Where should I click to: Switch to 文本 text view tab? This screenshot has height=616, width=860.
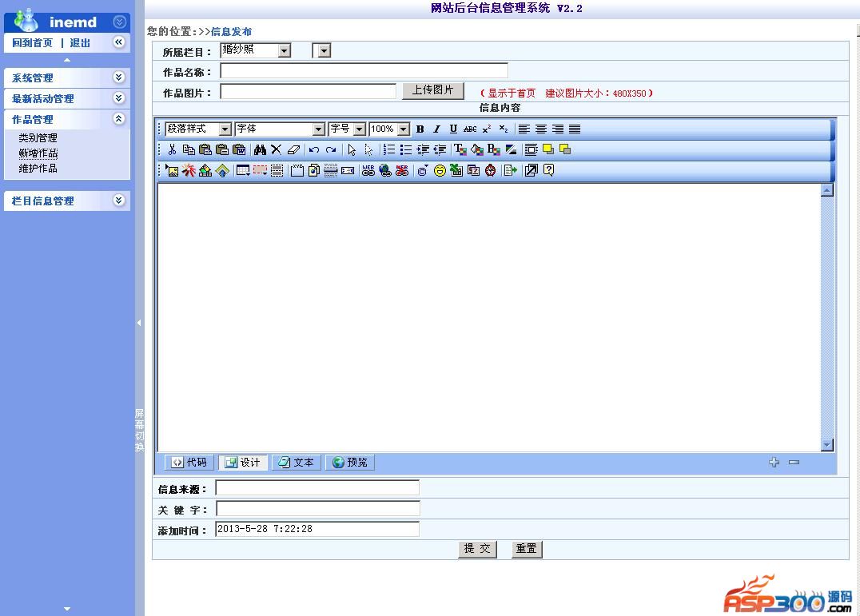click(297, 463)
